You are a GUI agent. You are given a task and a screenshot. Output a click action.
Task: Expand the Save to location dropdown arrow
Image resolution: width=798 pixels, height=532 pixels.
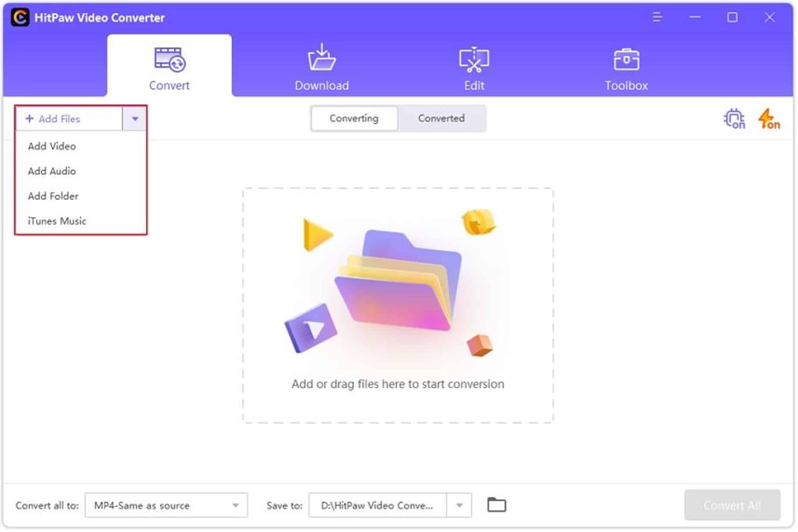(x=459, y=505)
